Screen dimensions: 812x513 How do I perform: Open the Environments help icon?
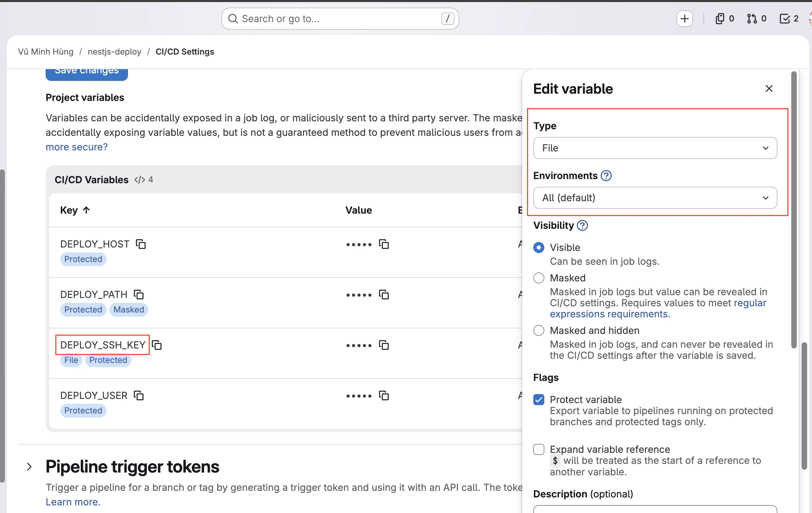pyautogui.click(x=606, y=176)
